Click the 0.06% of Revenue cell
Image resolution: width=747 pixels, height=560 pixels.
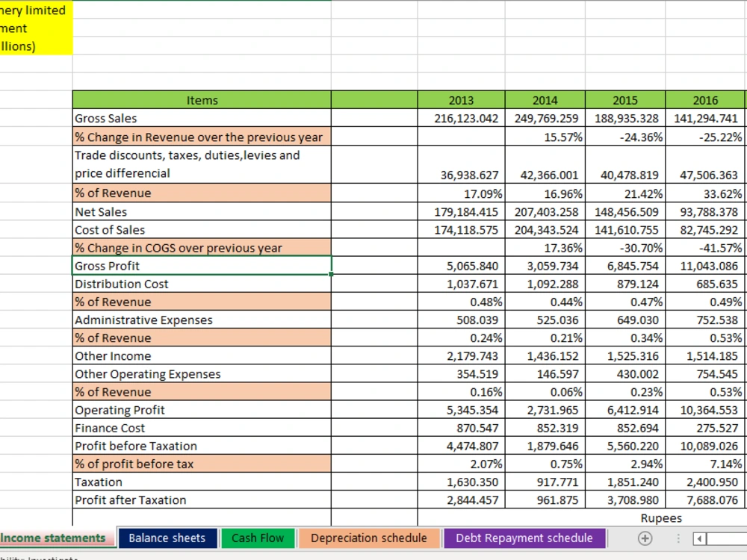click(545, 392)
